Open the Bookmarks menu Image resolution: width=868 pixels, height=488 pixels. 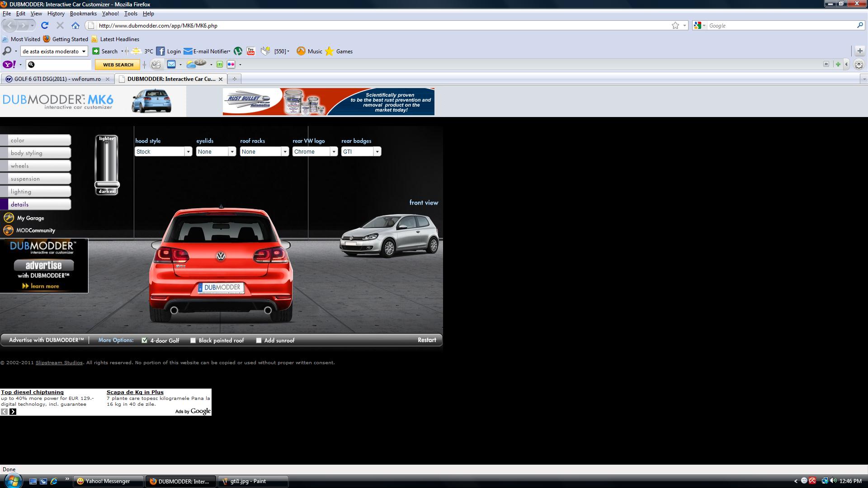tap(83, 14)
